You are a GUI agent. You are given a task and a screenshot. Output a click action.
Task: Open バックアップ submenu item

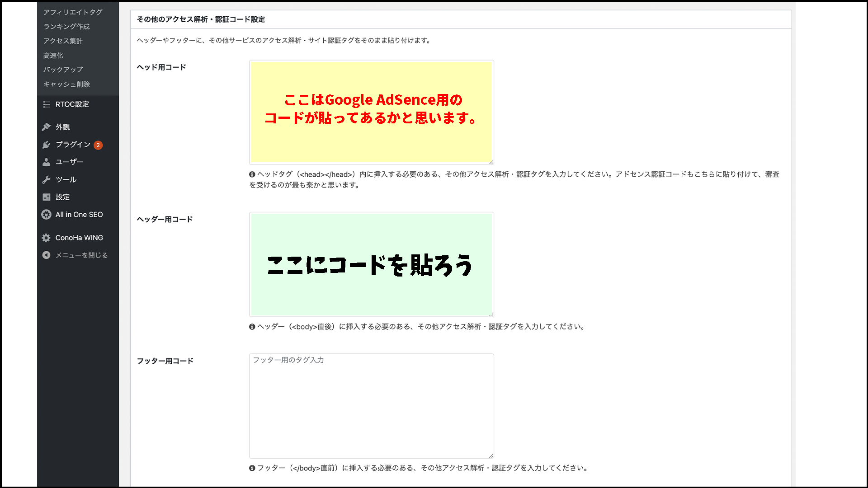pyautogui.click(x=63, y=70)
